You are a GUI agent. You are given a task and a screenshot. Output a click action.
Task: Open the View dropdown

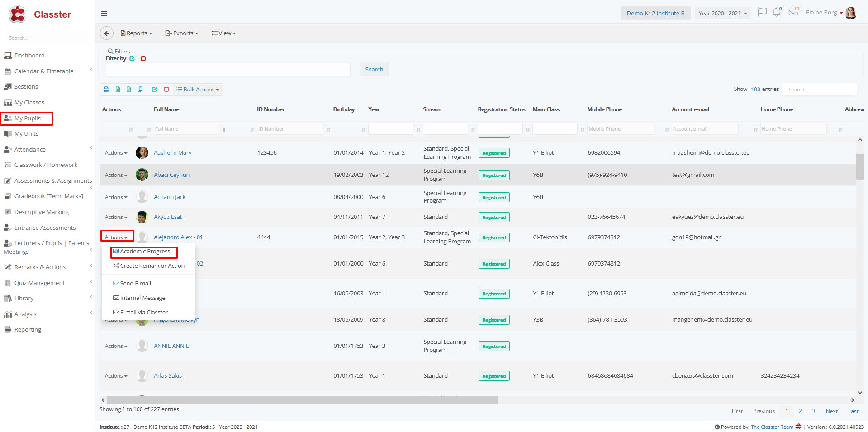tap(224, 33)
